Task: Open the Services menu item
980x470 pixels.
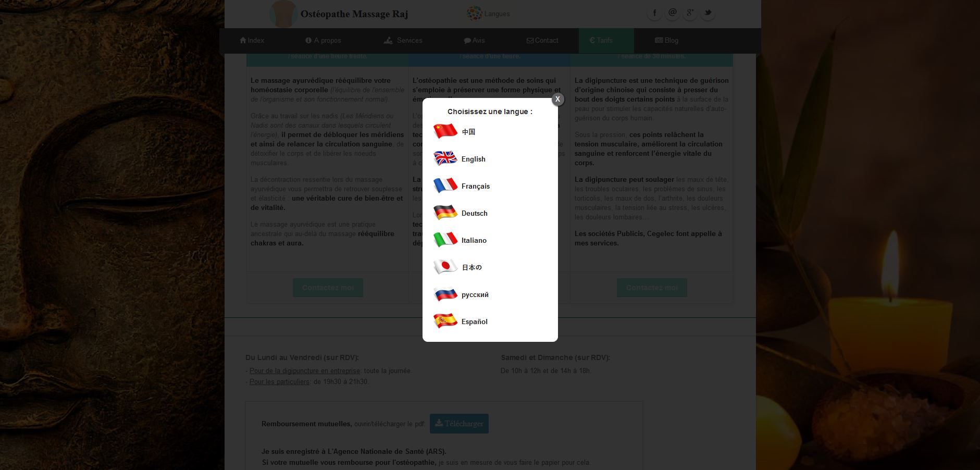Action: tap(403, 40)
